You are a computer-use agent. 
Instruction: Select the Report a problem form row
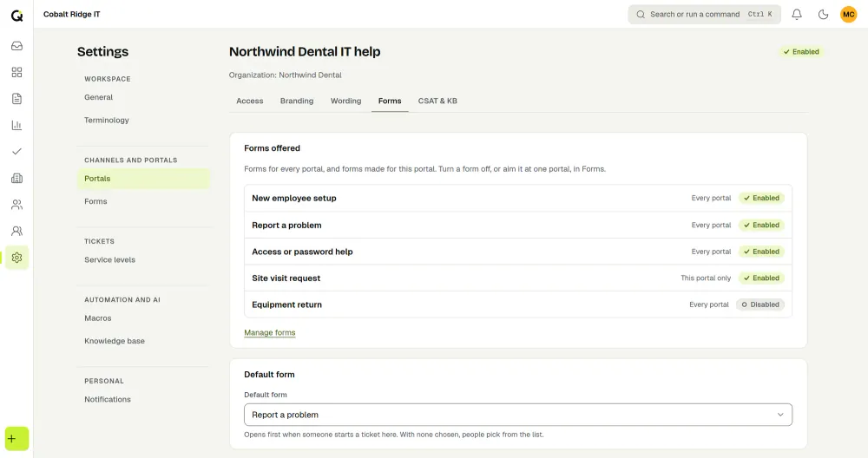(x=517, y=226)
